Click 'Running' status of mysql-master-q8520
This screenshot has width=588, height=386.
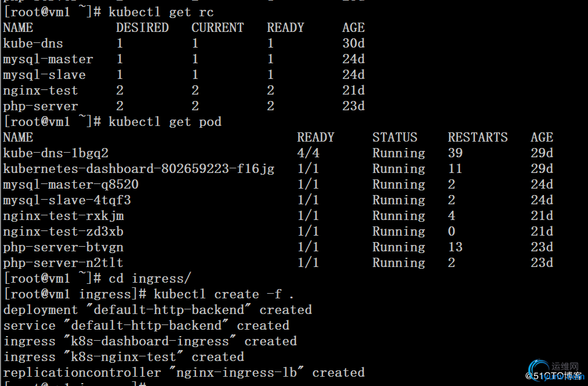point(398,185)
